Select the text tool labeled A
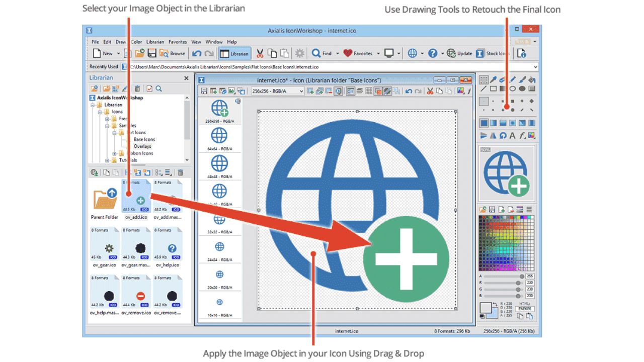 point(512,135)
